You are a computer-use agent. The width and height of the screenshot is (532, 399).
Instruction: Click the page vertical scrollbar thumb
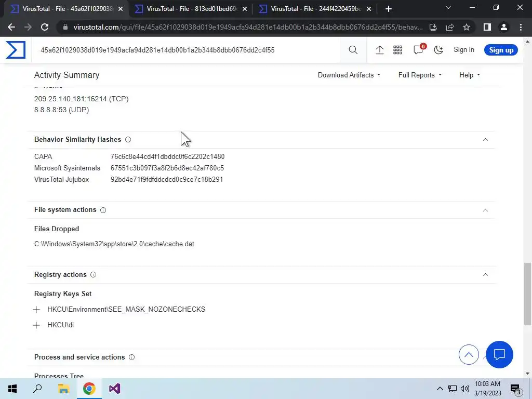pos(527,294)
